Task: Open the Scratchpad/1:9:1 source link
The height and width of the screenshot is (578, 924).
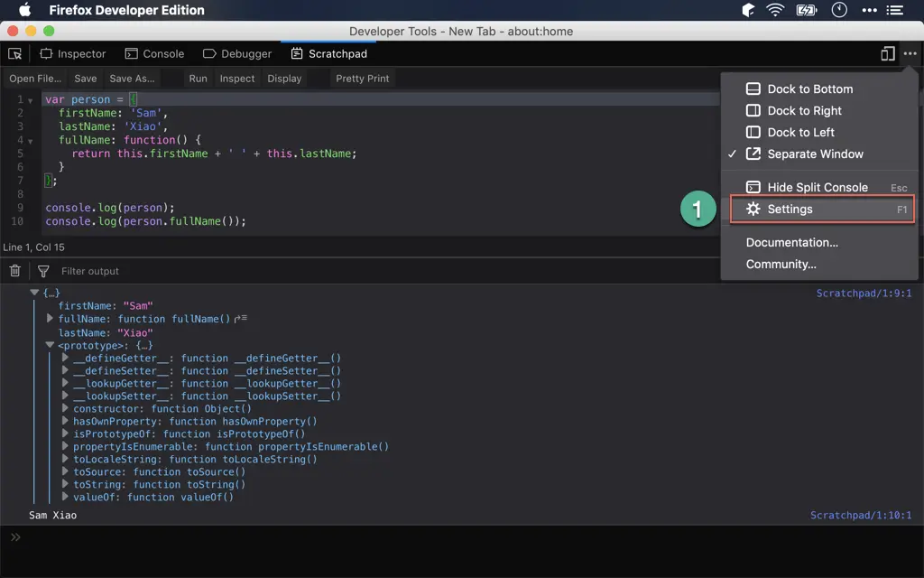Action: coord(864,294)
